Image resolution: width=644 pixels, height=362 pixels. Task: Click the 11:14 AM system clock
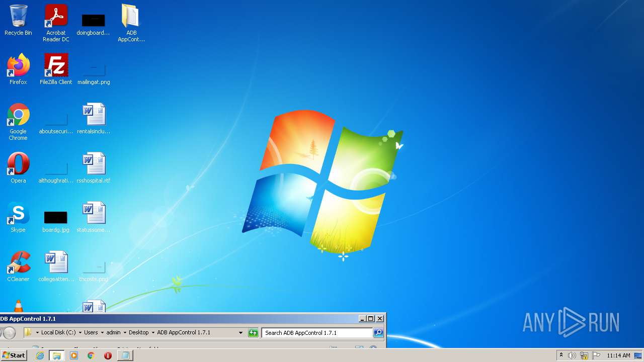618,355
